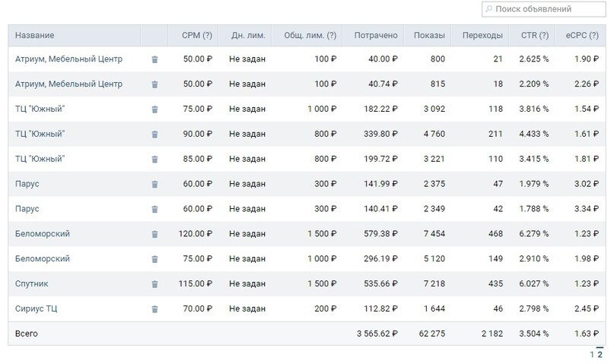Edit the 1 500 ₽ limit of Спутник

coord(322,284)
